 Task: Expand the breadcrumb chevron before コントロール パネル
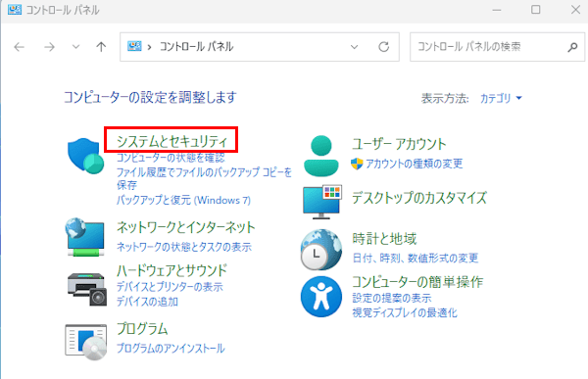[149, 47]
